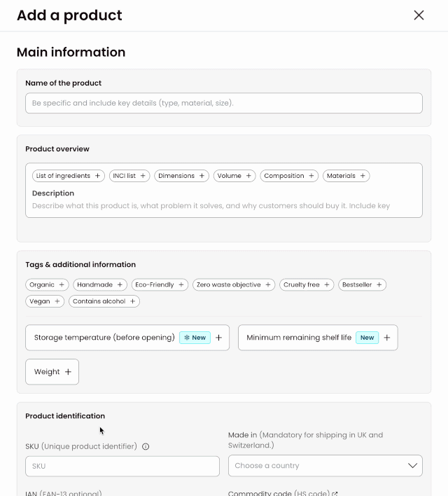The image size is (448, 496).
Task: Click the SKU info icon
Action: click(x=146, y=446)
